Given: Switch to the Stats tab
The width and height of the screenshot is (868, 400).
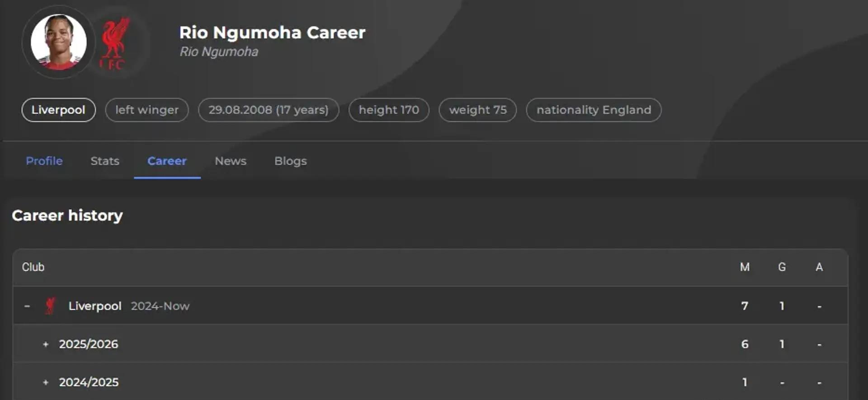Looking at the screenshot, I should 105,161.
